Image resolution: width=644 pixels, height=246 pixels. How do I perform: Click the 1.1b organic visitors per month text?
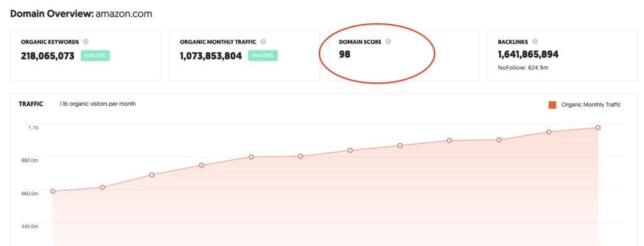[97, 104]
